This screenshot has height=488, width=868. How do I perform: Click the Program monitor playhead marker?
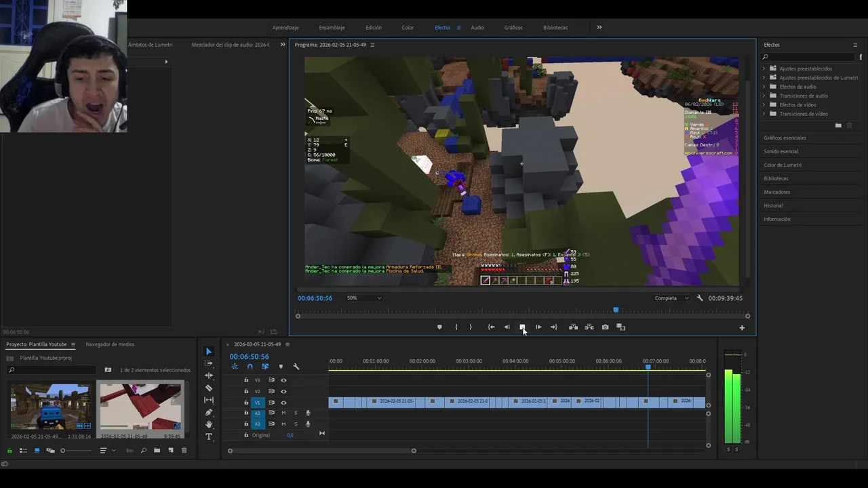pyautogui.click(x=616, y=310)
